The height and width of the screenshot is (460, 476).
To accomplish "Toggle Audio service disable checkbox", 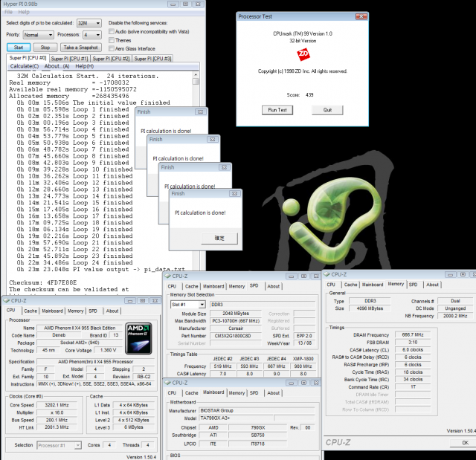I will pyautogui.click(x=112, y=31).
